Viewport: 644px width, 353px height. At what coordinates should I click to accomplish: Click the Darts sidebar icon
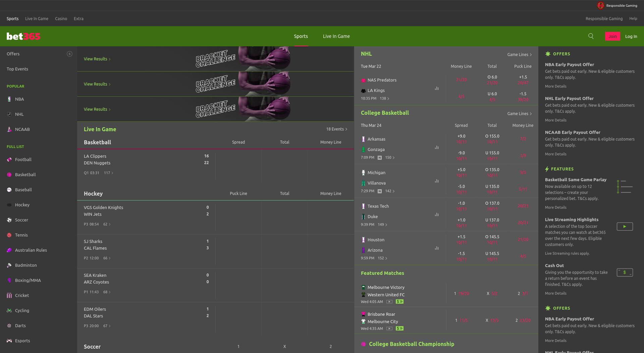[x=9, y=326]
